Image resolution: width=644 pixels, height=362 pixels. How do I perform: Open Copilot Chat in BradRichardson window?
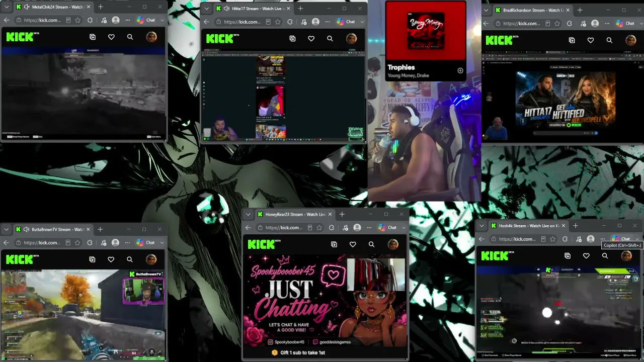point(625,24)
